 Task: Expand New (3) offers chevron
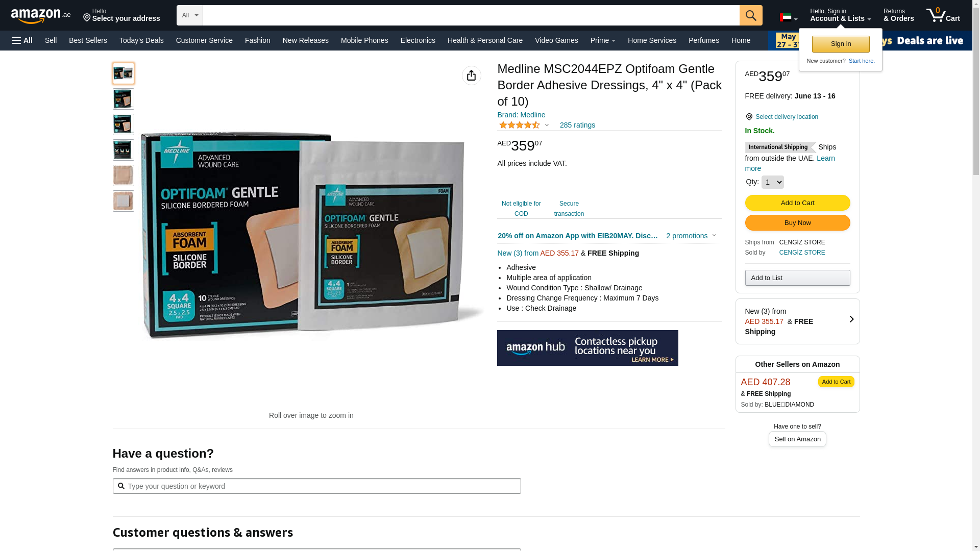851,319
